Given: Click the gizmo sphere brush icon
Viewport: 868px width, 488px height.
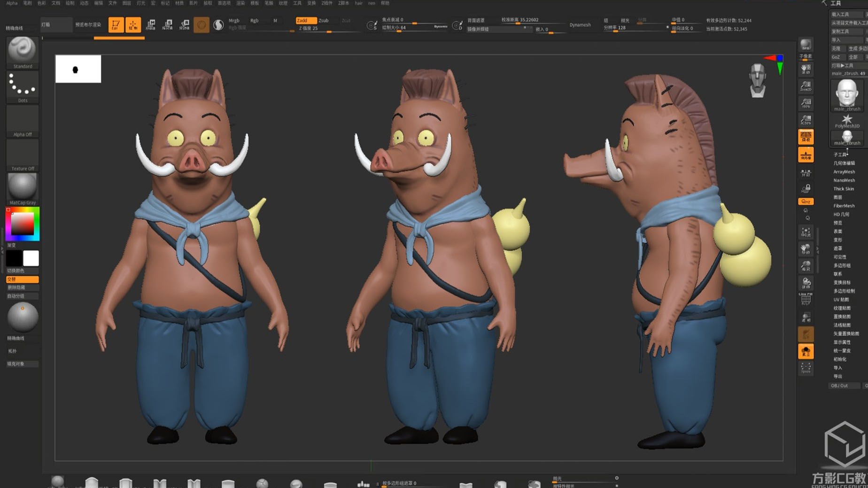Looking at the screenshot, I should pyautogui.click(x=201, y=24).
